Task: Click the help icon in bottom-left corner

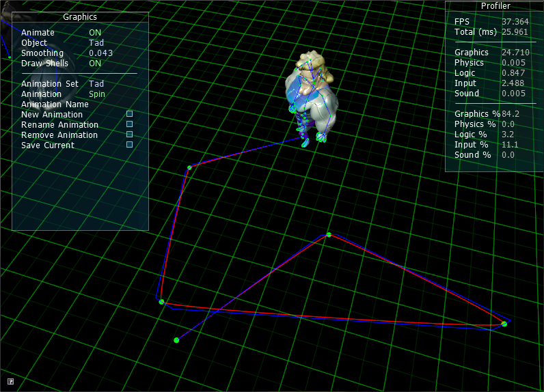Action: click(x=10, y=382)
